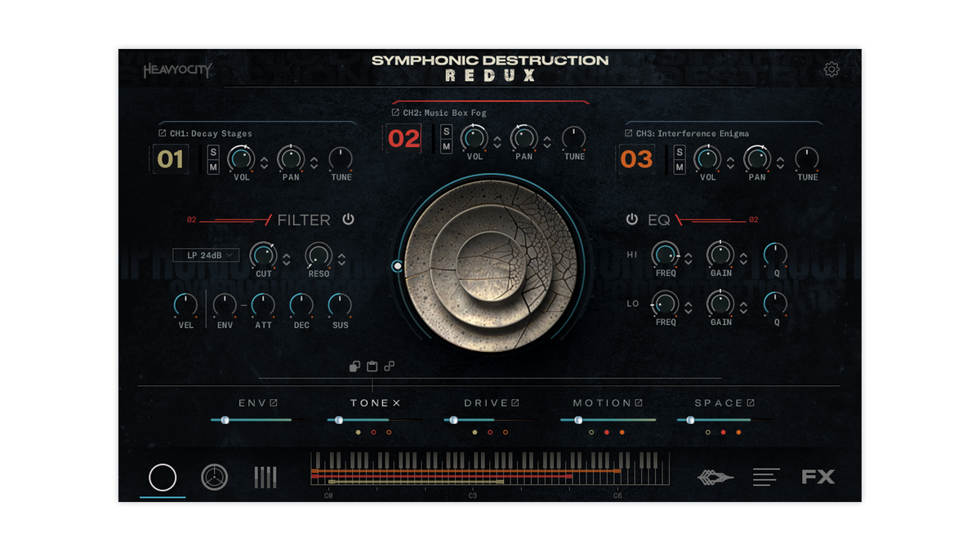This screenshot has height=551, width=980.
Task: Click the CH3: Interference Enigma name
Action: [x=692, y=133]
